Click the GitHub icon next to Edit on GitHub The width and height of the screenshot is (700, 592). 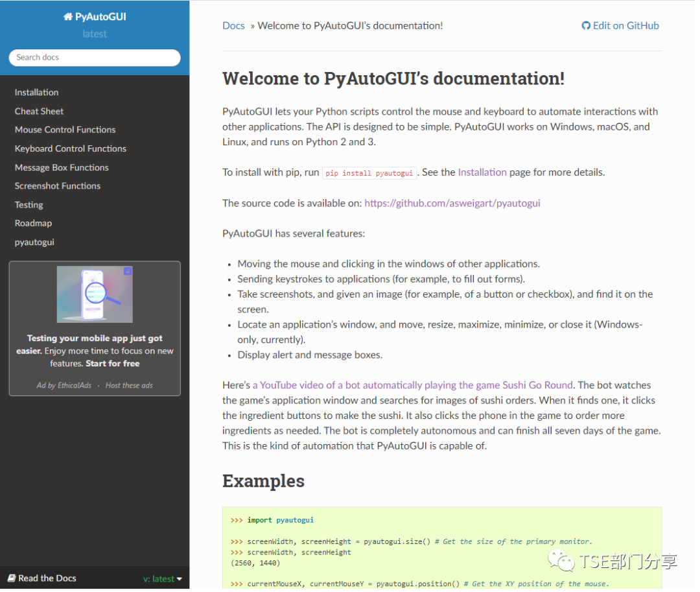coord(586,26)
